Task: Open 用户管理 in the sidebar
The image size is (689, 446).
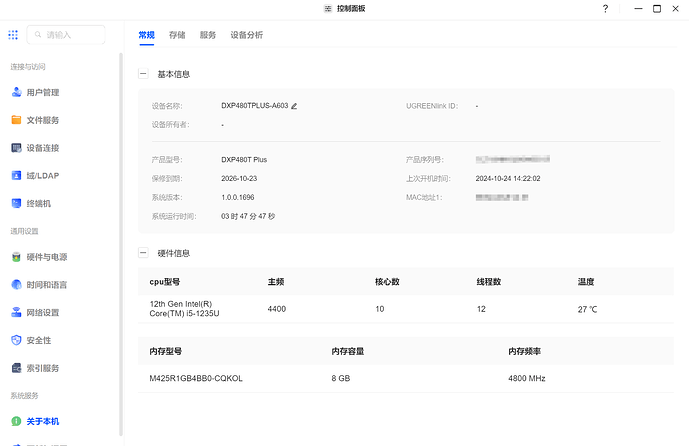Action: [x=42, y=93]
